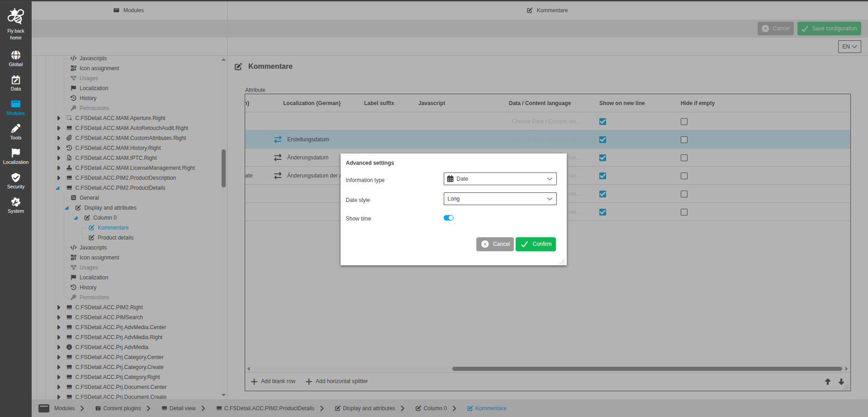Click the swap icon next to Erstellungsdatum
This screenshot has height=417, width=868.
278,139
